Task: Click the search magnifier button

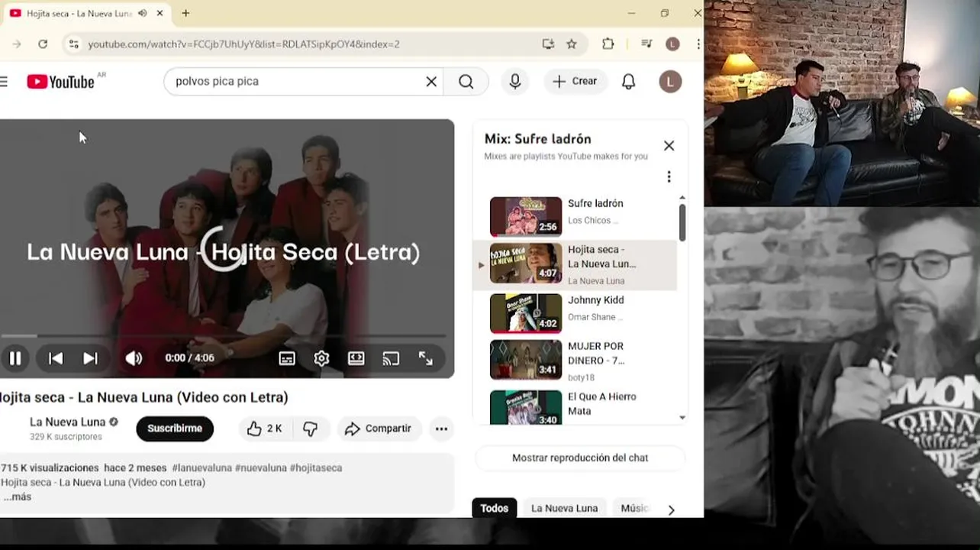Action: click(466, 82)
